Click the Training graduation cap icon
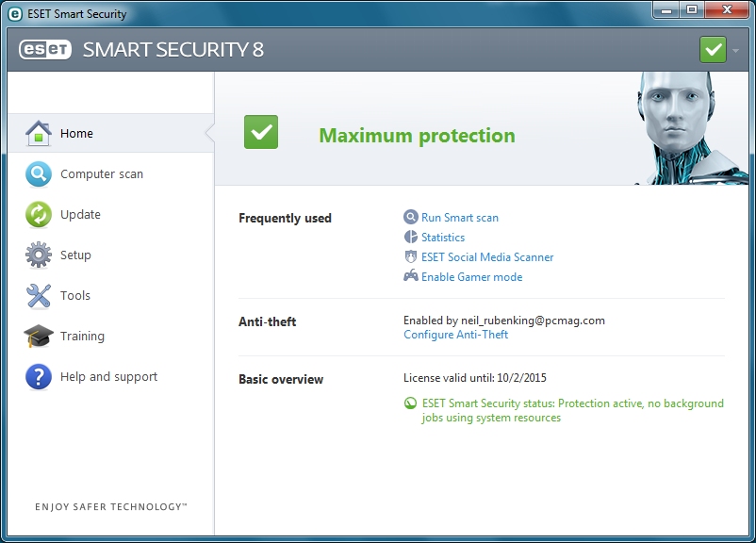This screenshot has height=543, width=756. click(38, 336)
